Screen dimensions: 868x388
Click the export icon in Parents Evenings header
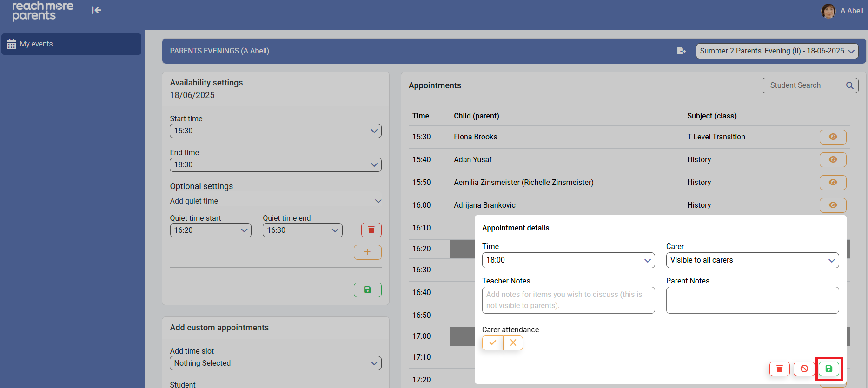click(x=681, y=51)
